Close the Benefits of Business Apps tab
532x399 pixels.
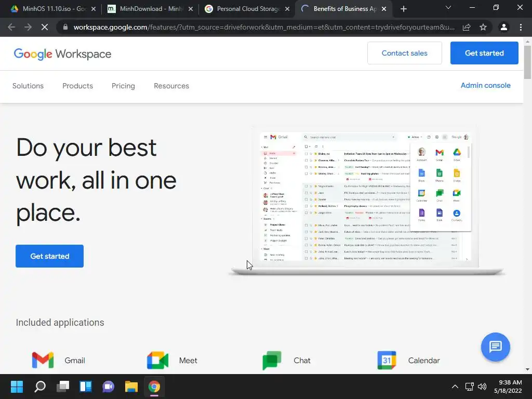point(384,9)
